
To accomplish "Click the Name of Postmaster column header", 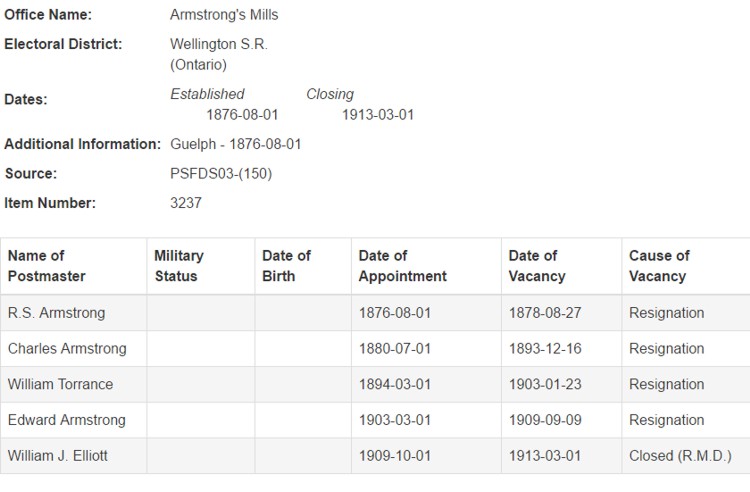I will point(47,266).
